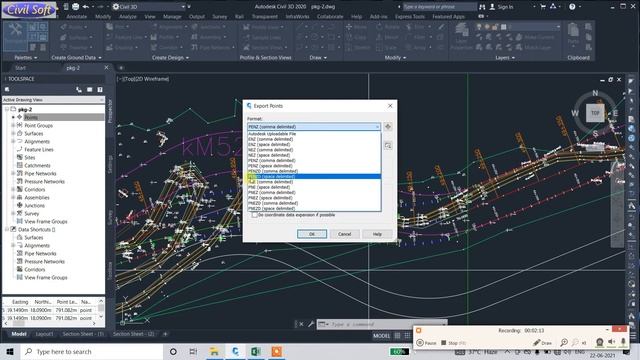Open point file formats manager icon beside Format
The image size is (640, 360).
click(x=388, y=127)
